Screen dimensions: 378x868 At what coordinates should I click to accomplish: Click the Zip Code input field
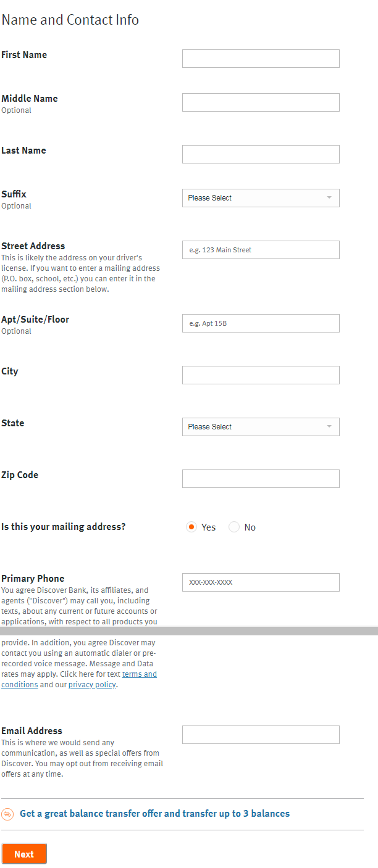coord(261,478)
